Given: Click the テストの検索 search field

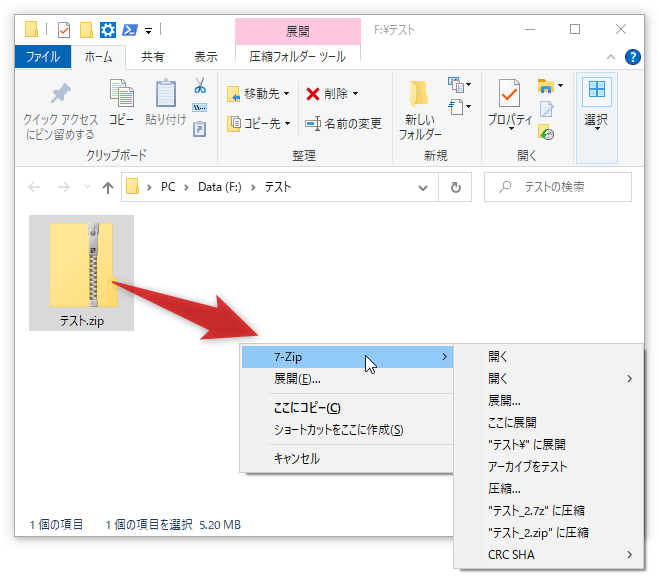Looking at the screenshot, I should [558, 187].
